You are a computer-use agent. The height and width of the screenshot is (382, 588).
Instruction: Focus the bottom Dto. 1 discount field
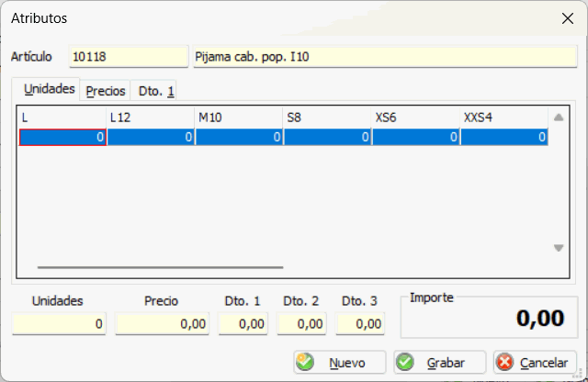pyautogui.click(x=243, y=323)
